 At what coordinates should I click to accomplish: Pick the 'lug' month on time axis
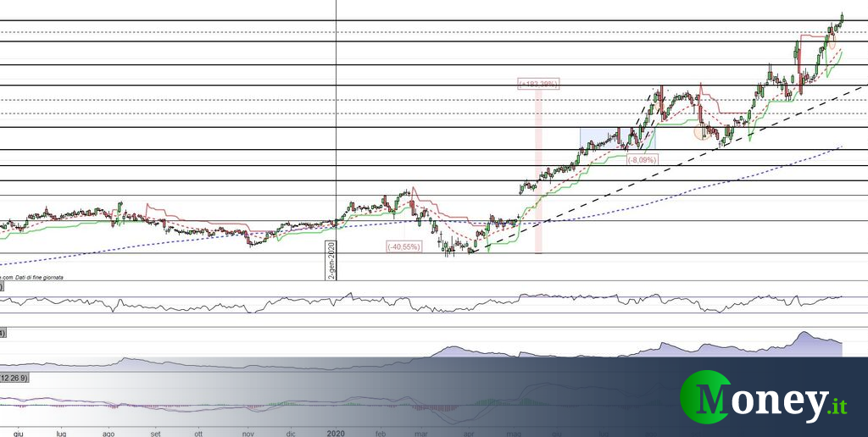pos(61,433)
